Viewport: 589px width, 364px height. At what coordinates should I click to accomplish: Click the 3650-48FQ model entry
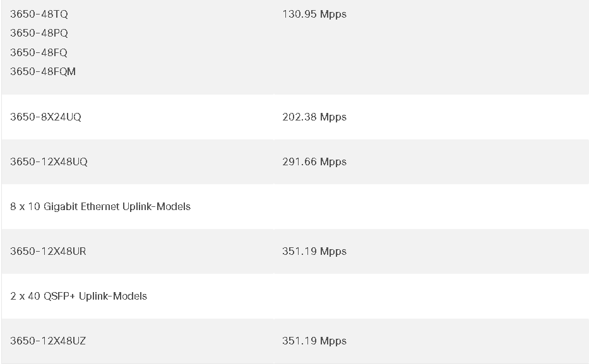[39, 52]
